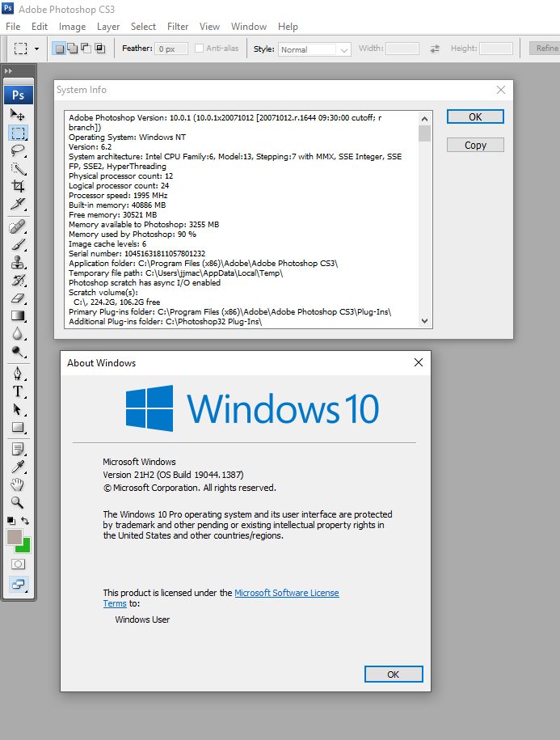Select the Eyedropper tool
Screen dimensions: 560x740
(x=18, y=467)
